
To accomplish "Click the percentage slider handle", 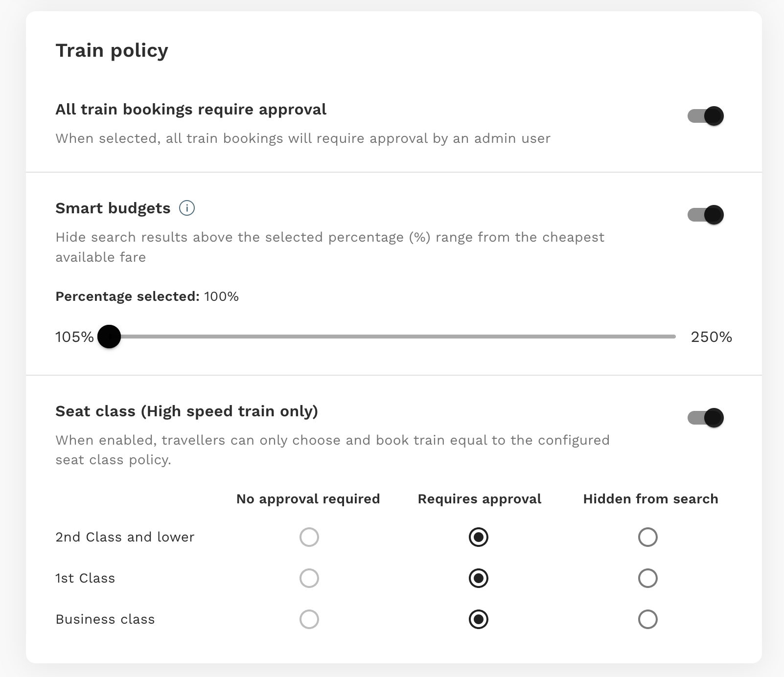I will tap(109, 337).
